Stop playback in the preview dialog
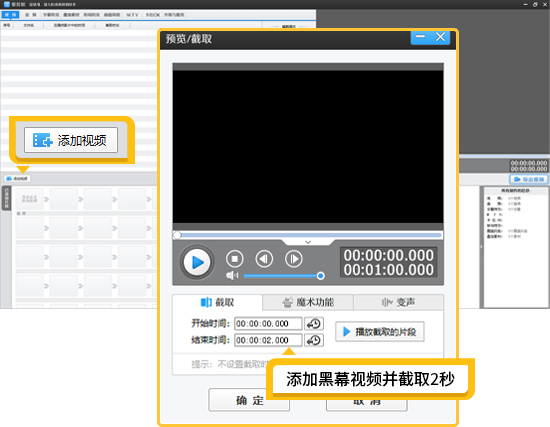The image size is (550, 427). click(235, 259)
